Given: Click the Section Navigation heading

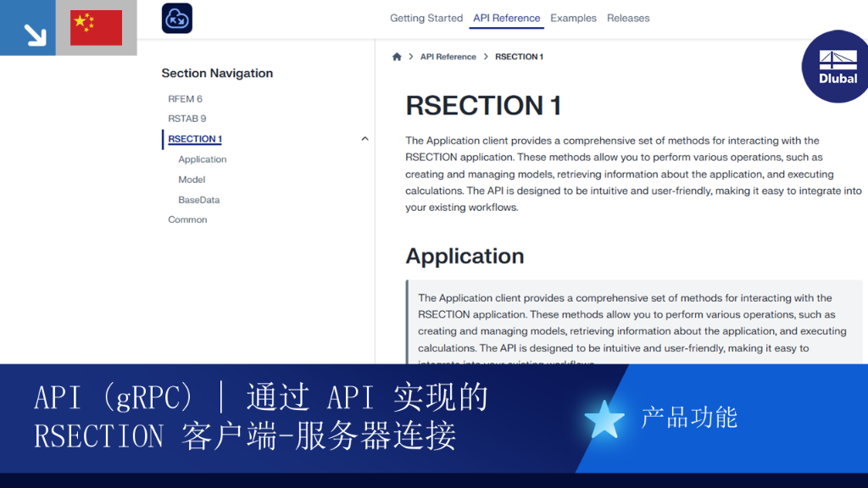Looking at the screenshot, I should (217, 73).
